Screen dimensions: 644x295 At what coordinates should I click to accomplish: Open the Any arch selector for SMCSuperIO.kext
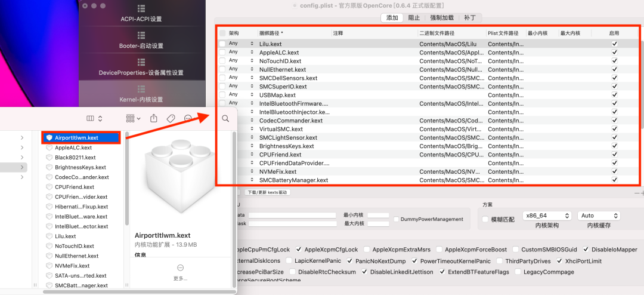241,86
